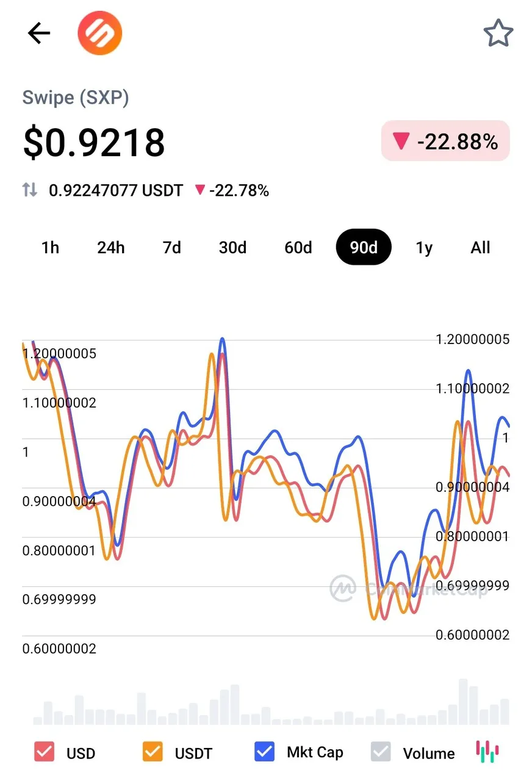
Task: Select the 1h time range
Action: (x=51, y=247)
